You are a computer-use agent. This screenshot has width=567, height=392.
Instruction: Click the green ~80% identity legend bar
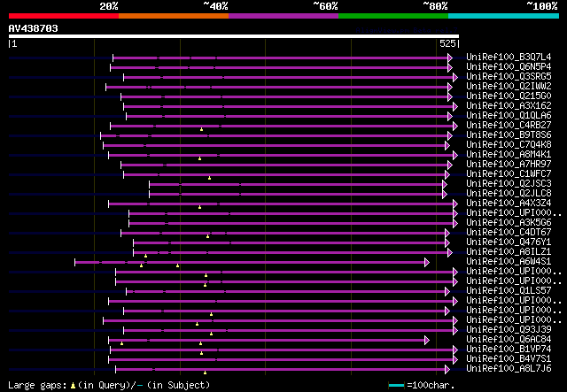(393, 16)
